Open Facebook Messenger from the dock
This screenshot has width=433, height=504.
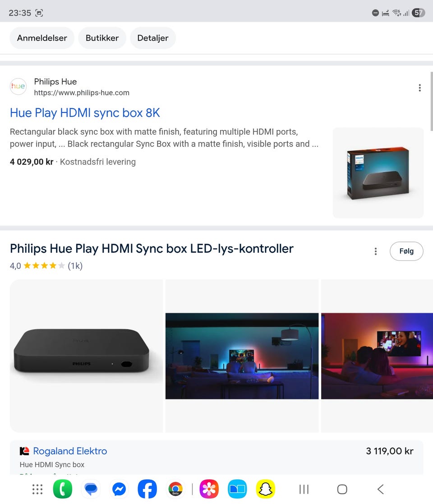(119, 489)
